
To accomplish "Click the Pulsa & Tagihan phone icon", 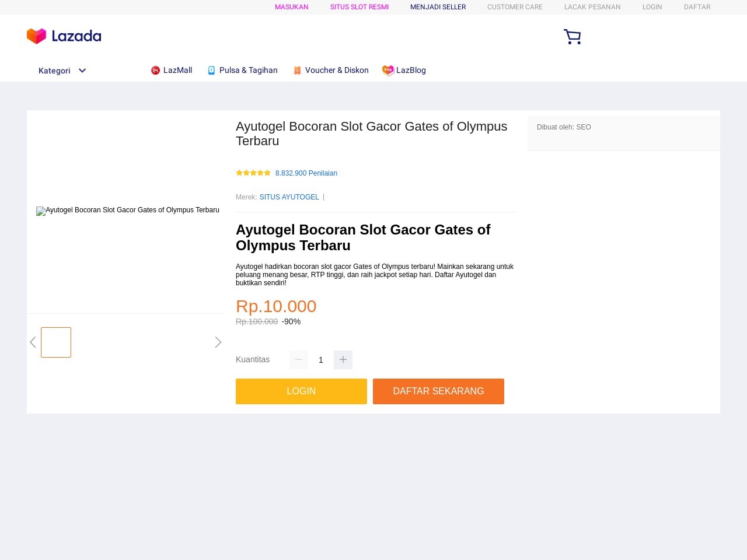I will (x=211, y=71).
